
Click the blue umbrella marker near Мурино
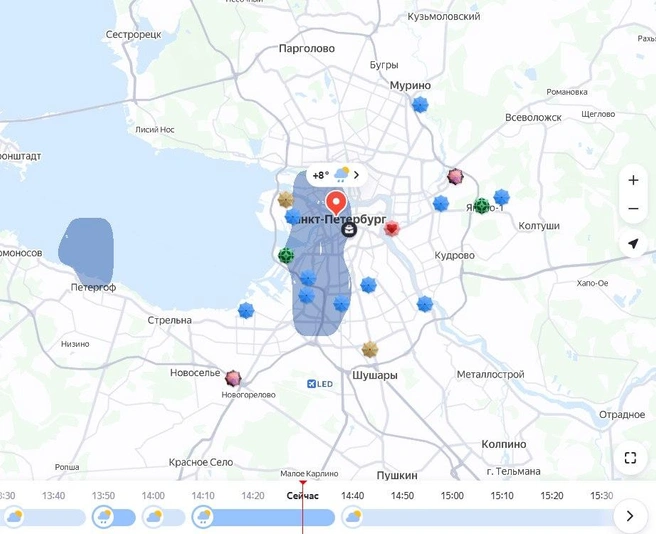[x=420, y=105]
